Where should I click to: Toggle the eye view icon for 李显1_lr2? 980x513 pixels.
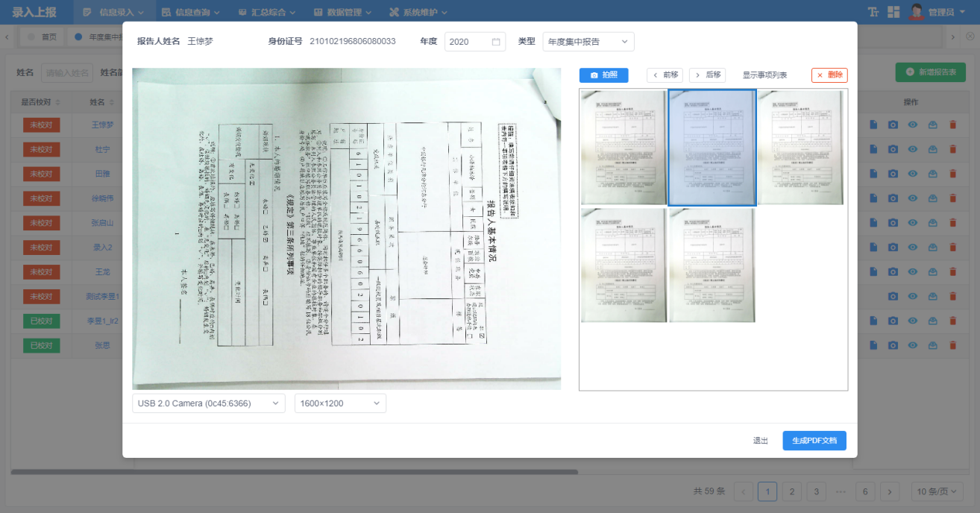(x=912, y=321)
